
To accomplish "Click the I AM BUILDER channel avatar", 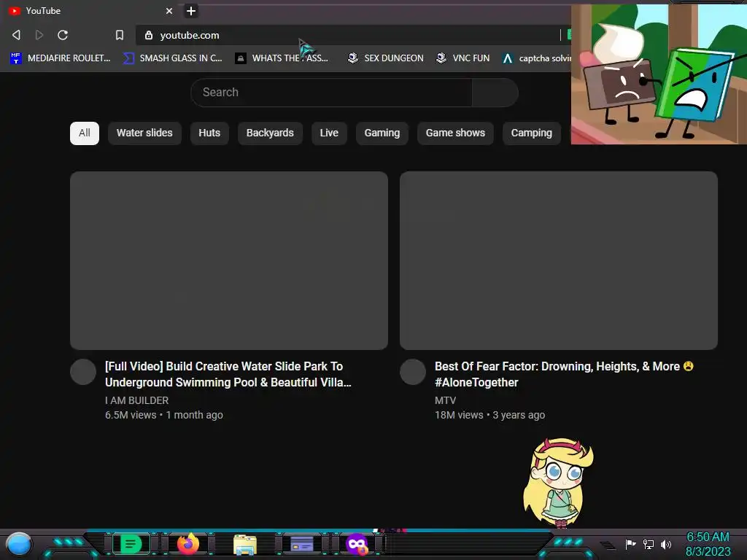I will coord(83,372).
